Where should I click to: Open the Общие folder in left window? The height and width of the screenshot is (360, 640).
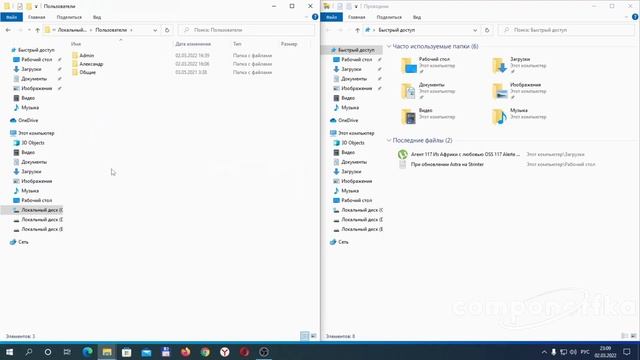pos(87,72)
